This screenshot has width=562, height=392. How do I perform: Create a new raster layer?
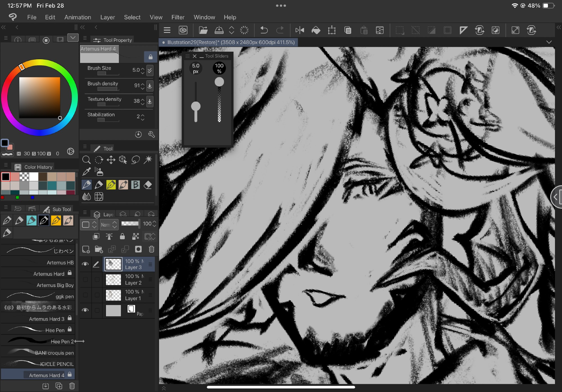click(86, 249)
